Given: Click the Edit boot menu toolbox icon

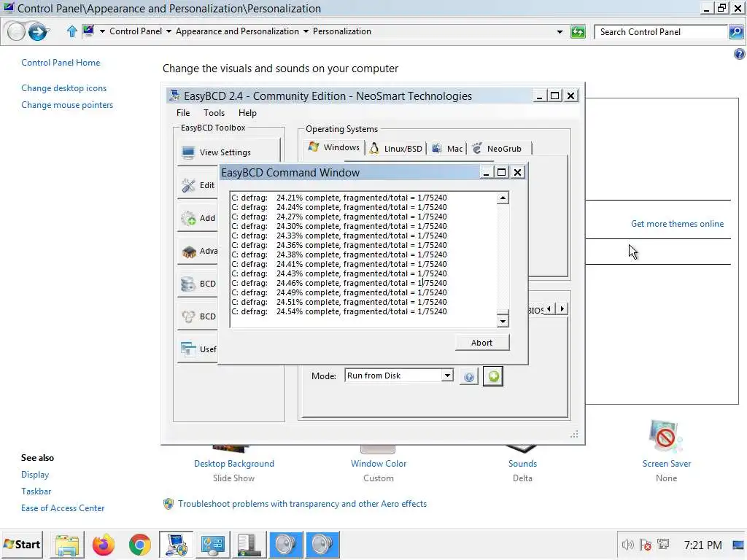Looking at the screenshot, I should (189, 185).
